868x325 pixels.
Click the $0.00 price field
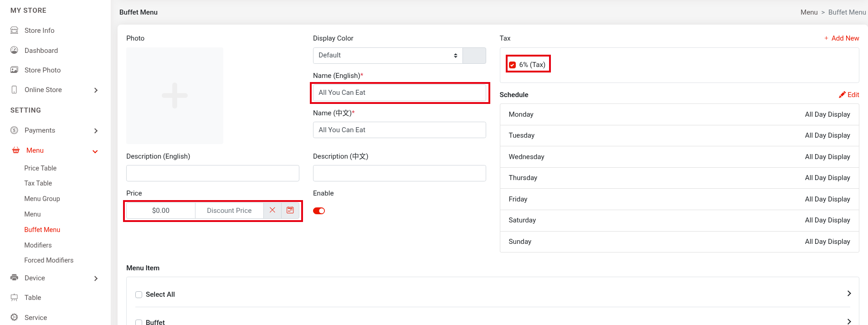161,211
